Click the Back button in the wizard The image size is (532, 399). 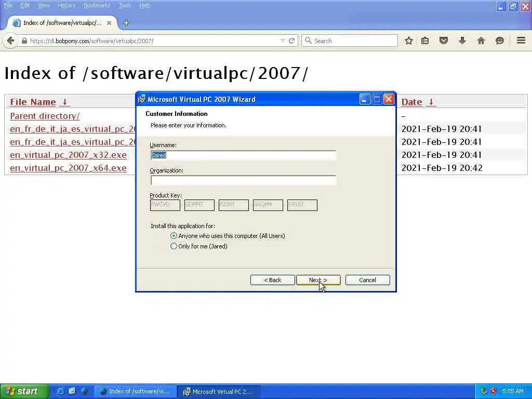(272, 280)
